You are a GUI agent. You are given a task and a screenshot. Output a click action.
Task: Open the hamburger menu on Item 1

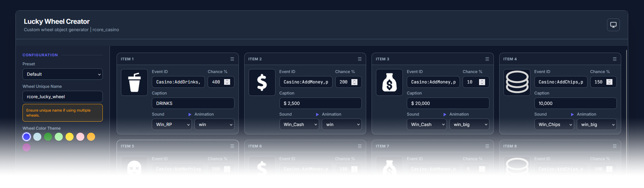232,59
